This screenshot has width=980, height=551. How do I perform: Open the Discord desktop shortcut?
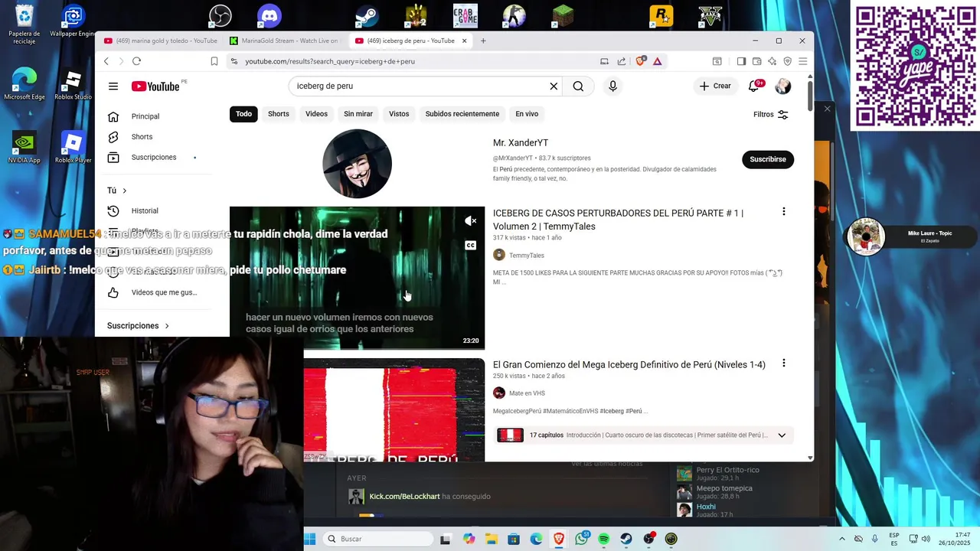point(269,15)
